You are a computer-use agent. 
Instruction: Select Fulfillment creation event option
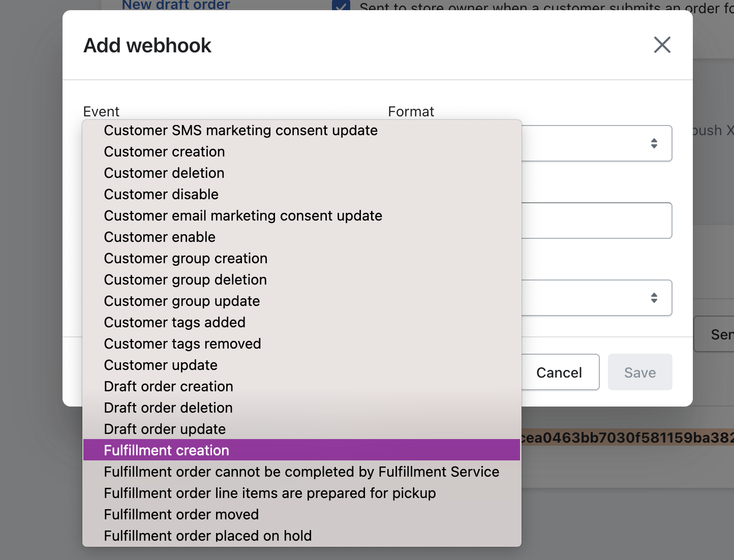coord(167,450)
